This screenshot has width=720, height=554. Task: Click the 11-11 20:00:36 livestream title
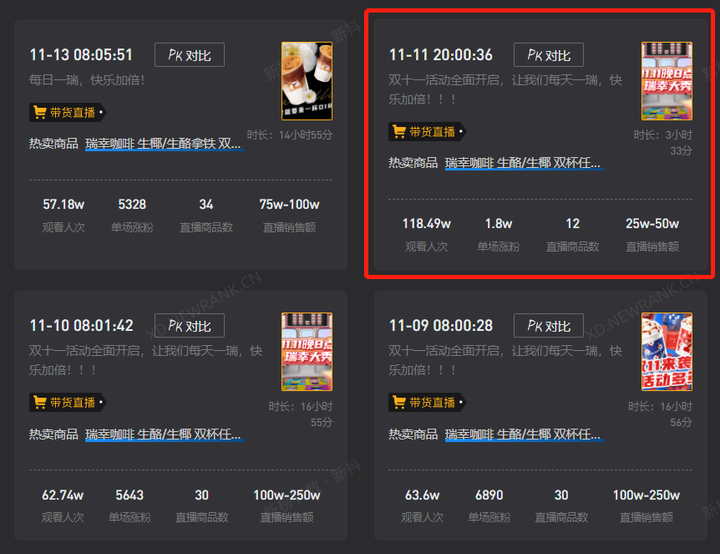(x=441, y=55)
